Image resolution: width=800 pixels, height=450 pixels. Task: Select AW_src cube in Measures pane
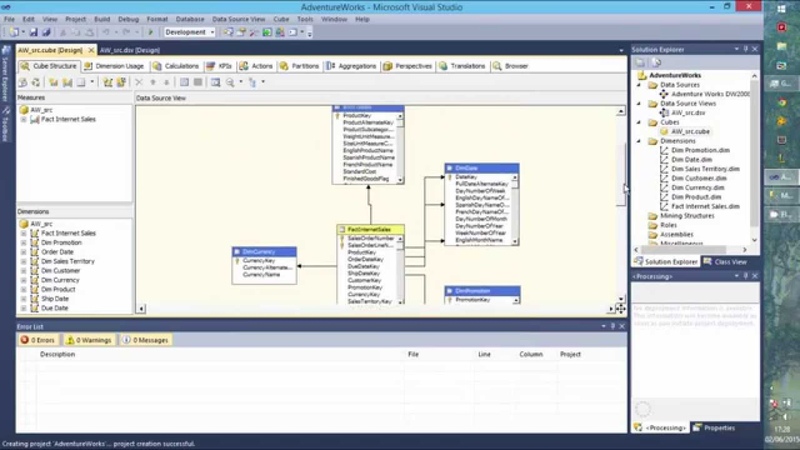click(x=41, y=110)
